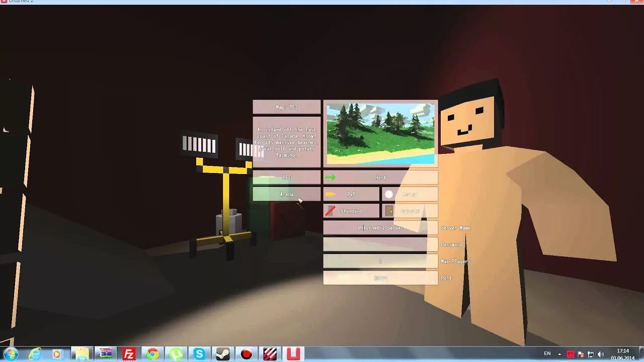This screenshot has height=362, width=644.
Task: Open Skype from the taskbar
Action: pyautogui.click(x=199, y=354)
